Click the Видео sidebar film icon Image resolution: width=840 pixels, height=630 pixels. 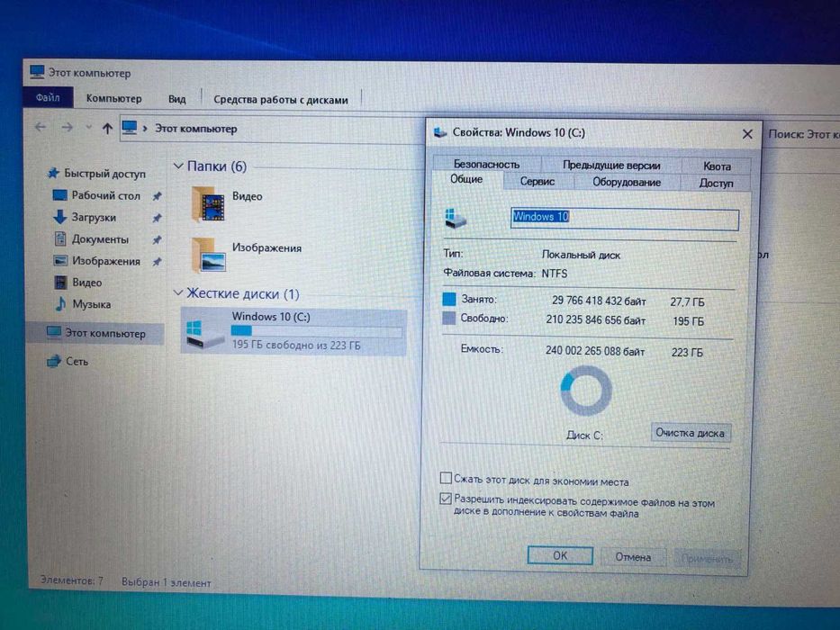click(61, 282)
